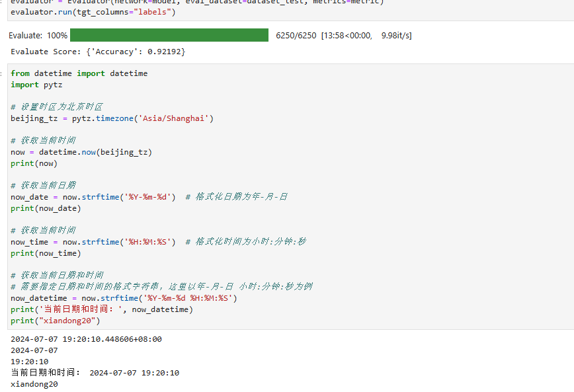
Task: Click the 'from datetime import datetime' line
Action: pyautogui.click(x=79, y=73)
